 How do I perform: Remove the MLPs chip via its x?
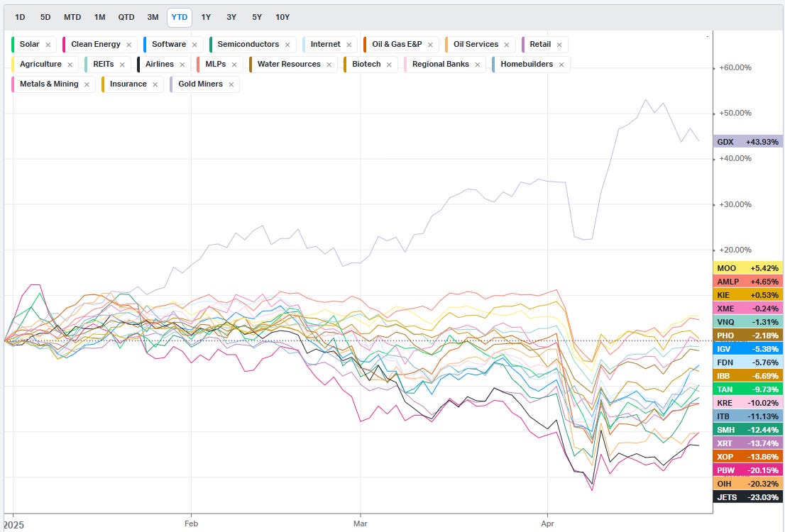point(234,65)
